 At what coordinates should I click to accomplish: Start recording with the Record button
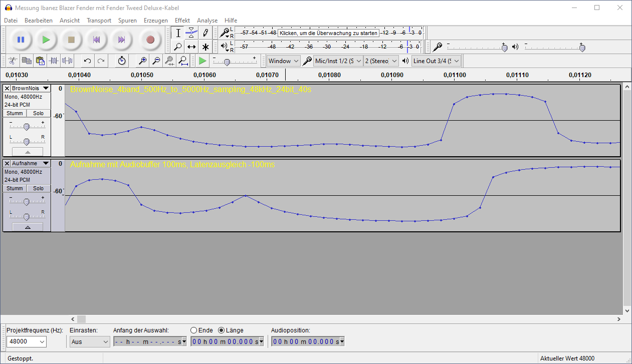pos(150,40)
